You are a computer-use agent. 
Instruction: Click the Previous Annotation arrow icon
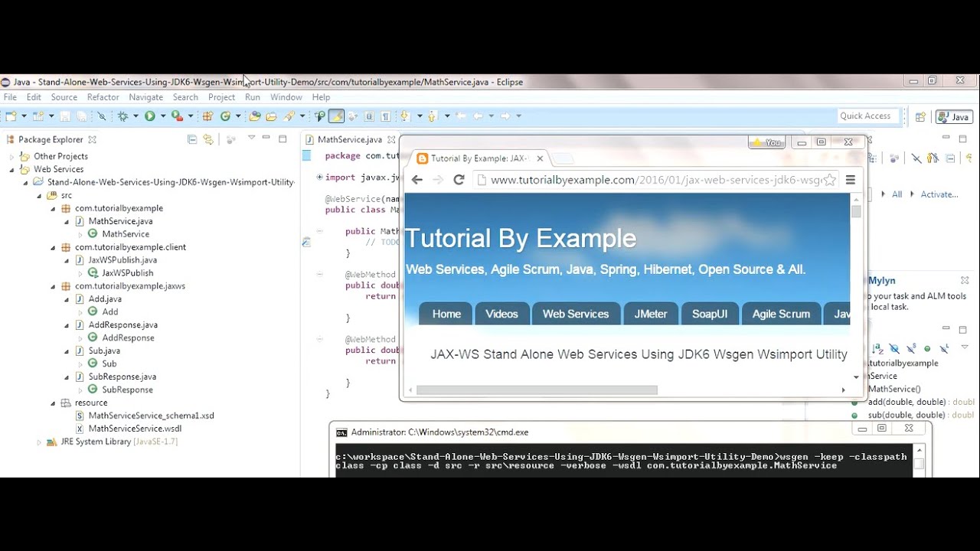[433, 116]
